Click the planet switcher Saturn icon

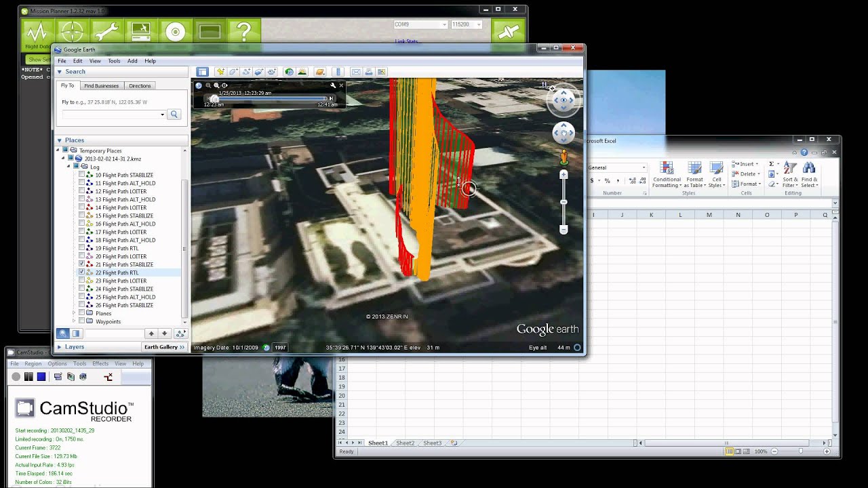[320, 72]
